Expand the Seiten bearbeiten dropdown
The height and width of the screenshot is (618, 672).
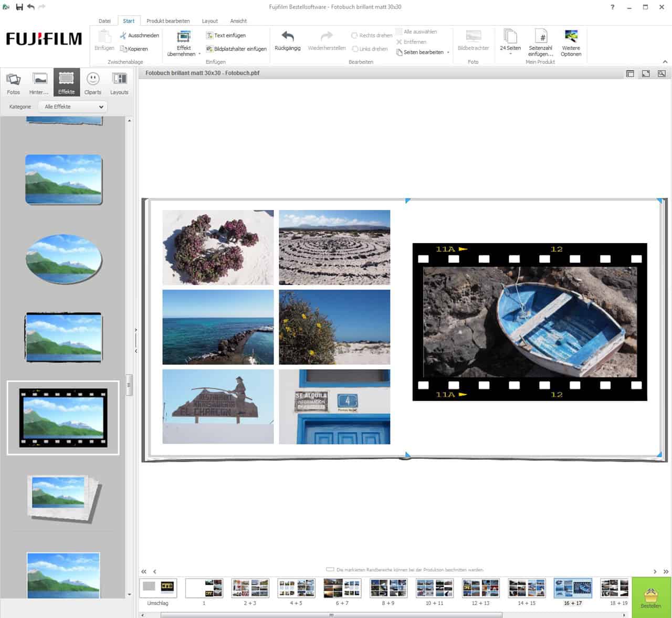[448, 53]
